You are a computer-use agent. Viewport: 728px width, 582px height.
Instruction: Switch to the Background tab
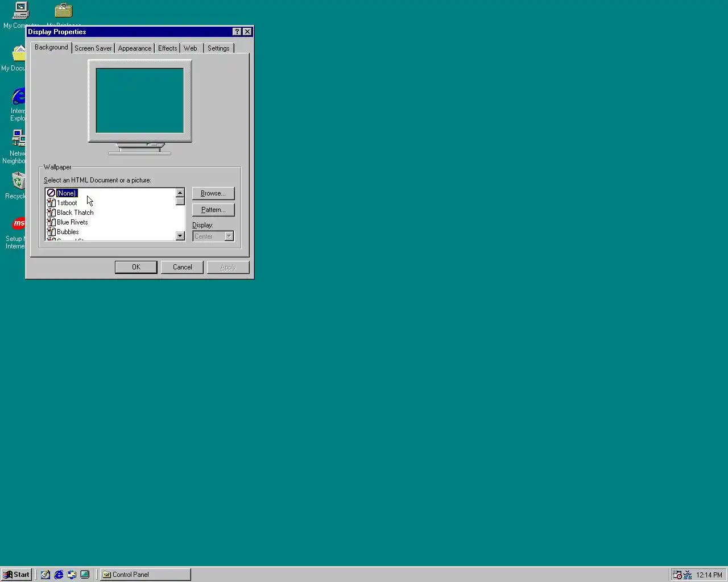pos(51,47)
